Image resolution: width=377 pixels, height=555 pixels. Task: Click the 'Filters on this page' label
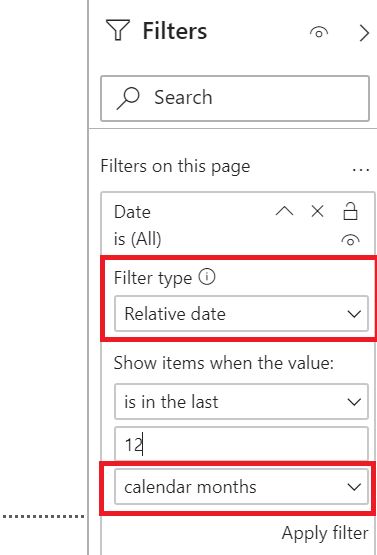(x=175, y=166)
